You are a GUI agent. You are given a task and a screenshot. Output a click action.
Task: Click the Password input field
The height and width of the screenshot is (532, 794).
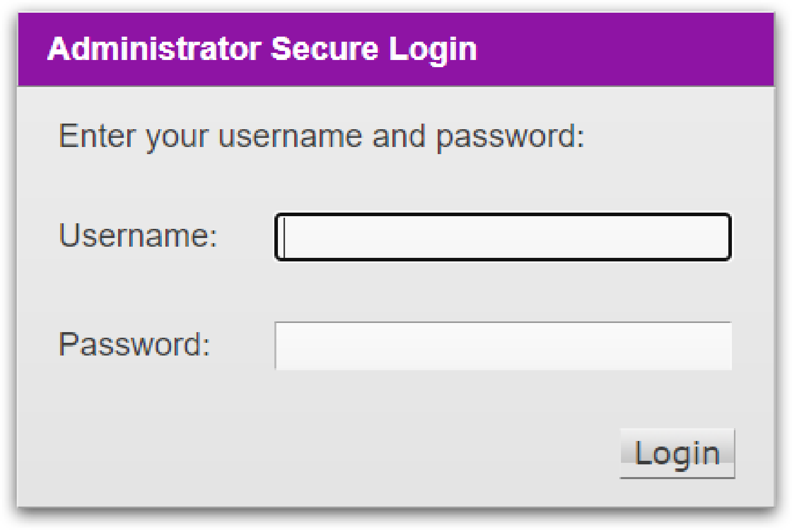pyautogui.click(x=503, y=346)
